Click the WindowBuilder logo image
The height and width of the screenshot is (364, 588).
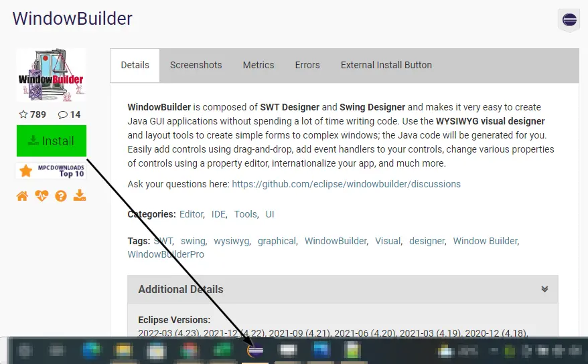52,75
